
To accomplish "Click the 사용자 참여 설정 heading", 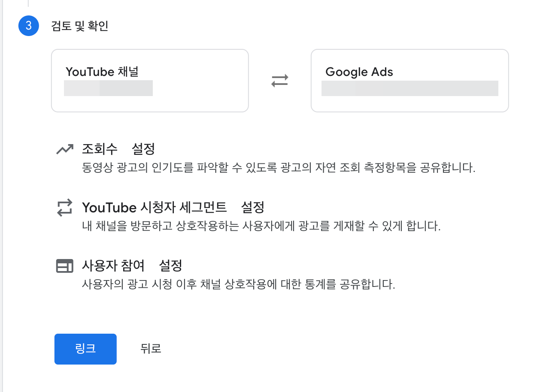I will click(132, 266).
